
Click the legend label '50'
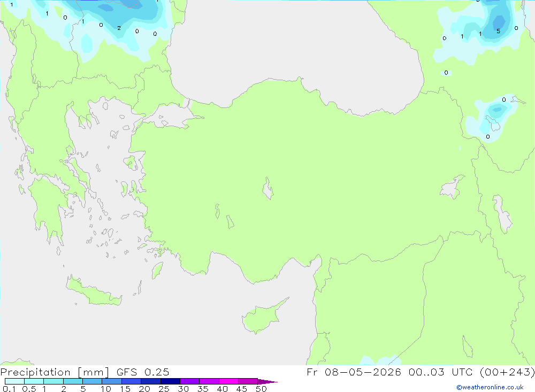pos(261,389)
